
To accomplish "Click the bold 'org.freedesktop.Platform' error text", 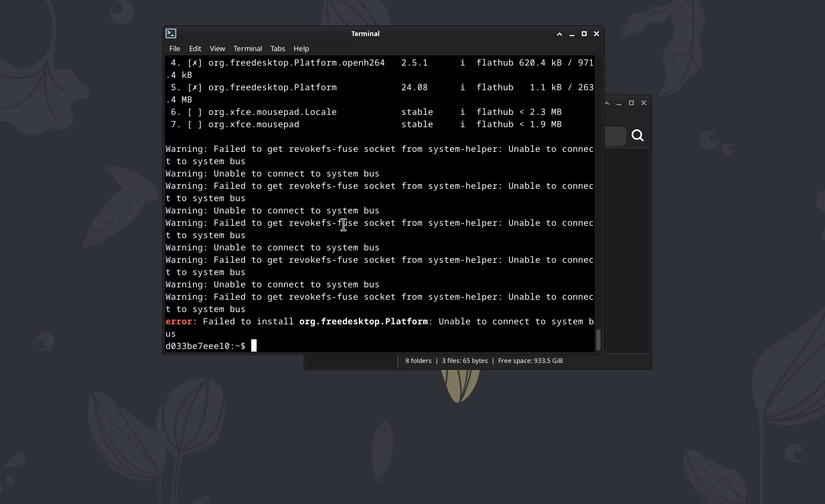I will [364, 321].
